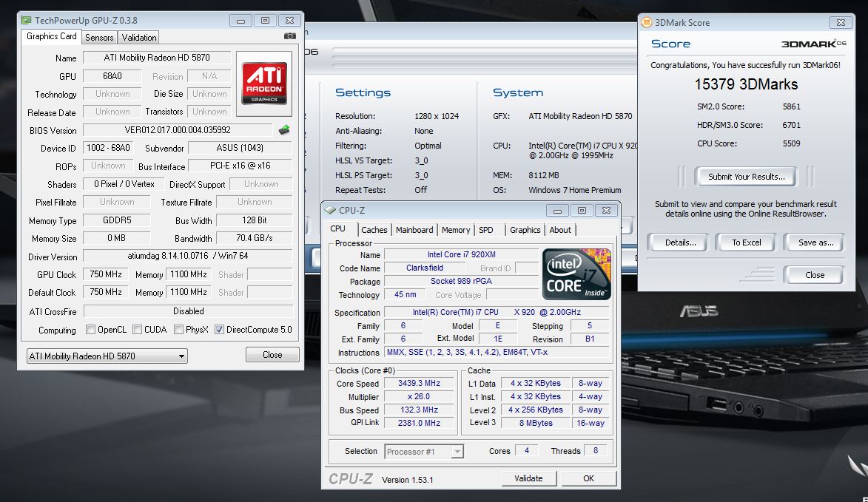Tick the CUDA checkbox
Screen dimensions: 868x502
137,330
